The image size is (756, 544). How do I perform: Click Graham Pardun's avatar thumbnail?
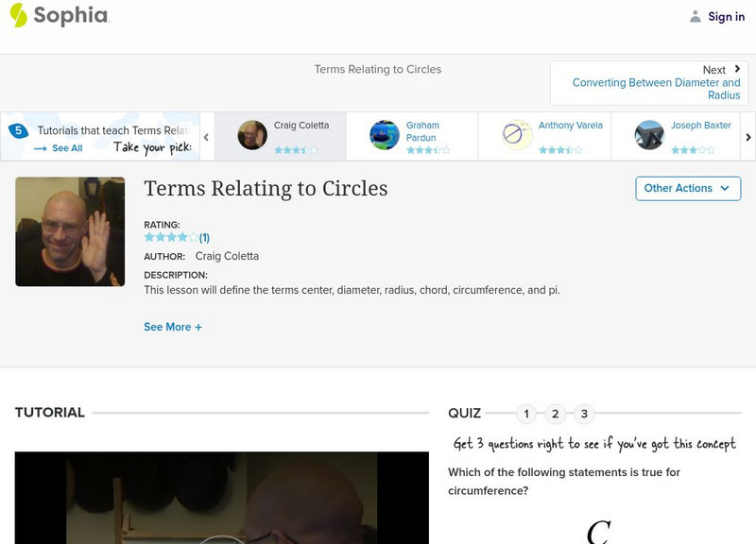click(x=385, y=135)
